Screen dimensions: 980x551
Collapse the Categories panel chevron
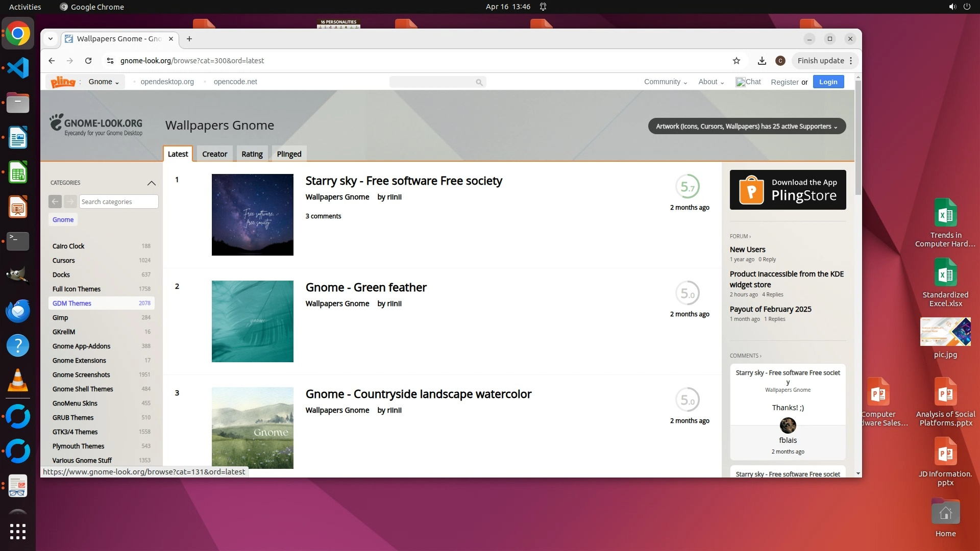pyautogui.click(x=151, y=183)
